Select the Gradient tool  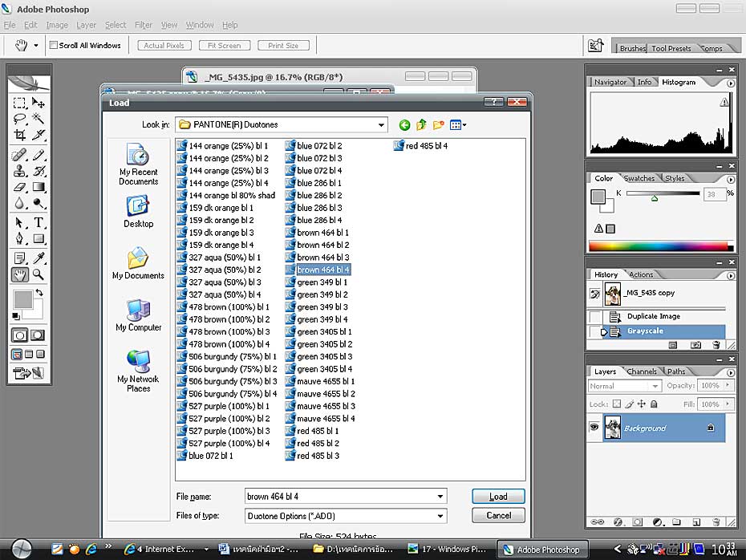(x=38, y=187)
